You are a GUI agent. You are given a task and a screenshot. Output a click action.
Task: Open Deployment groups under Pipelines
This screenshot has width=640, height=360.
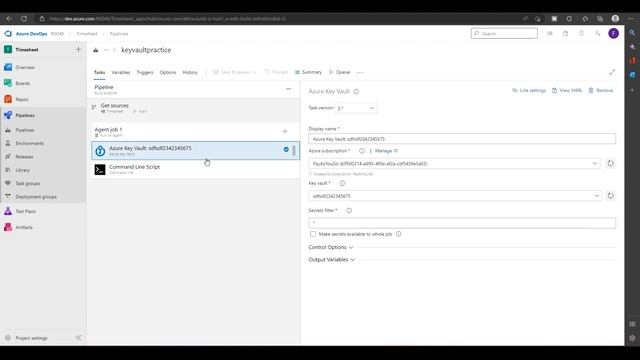[x=36, y=197]
